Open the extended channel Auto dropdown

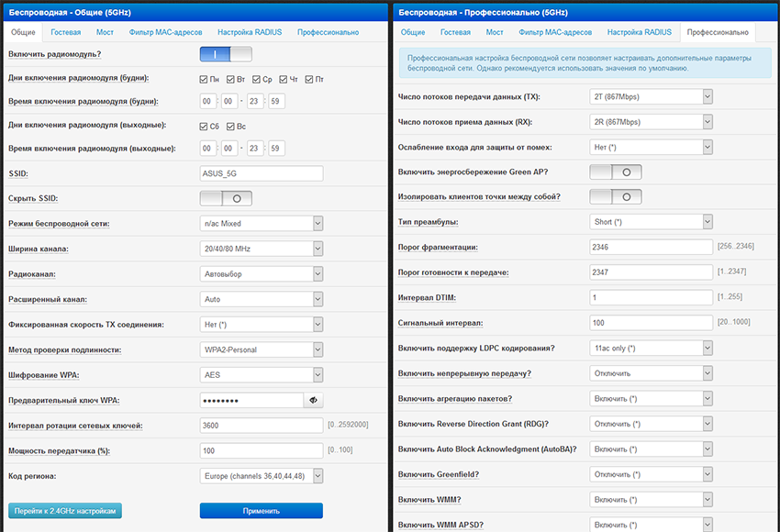pyautogui.click(x=262, y=299)
